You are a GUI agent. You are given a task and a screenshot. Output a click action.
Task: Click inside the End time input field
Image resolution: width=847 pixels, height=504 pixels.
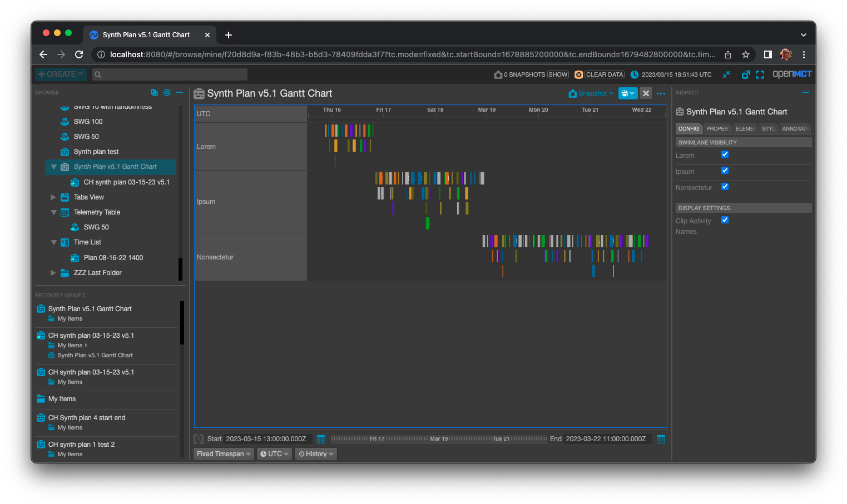coord(607,438)
